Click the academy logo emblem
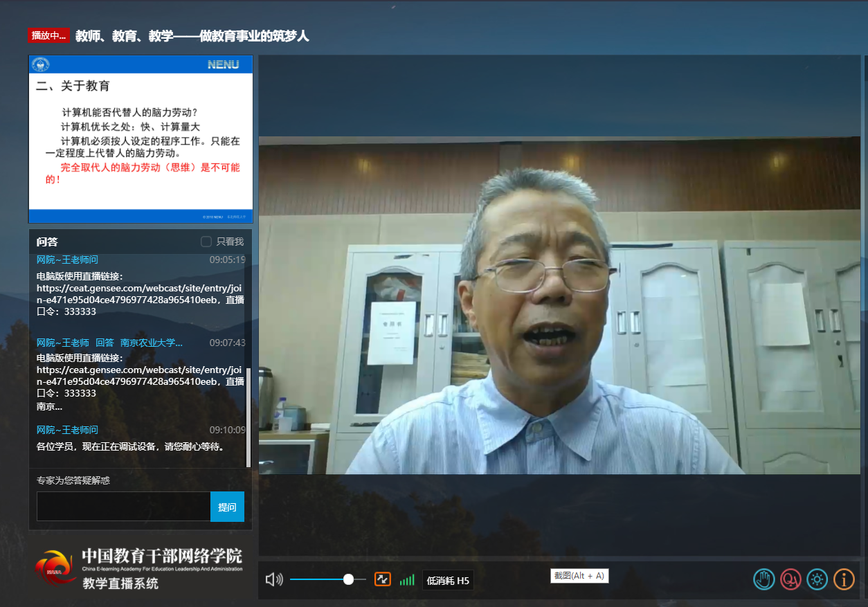Image resolution: width=868 pixels, height=607 pixels. pyautogui.click(x=57, y=568)
